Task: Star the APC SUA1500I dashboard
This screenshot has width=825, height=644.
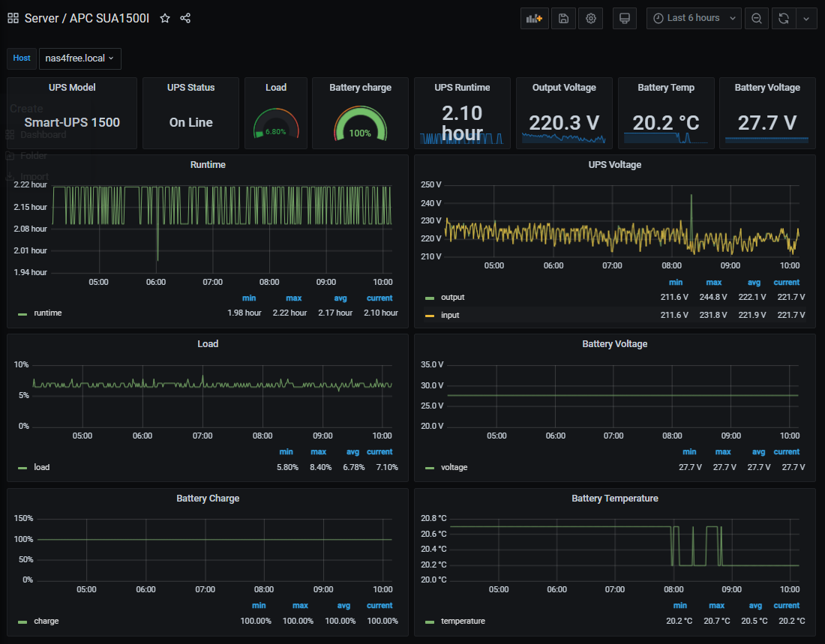Action: point(165,19)
